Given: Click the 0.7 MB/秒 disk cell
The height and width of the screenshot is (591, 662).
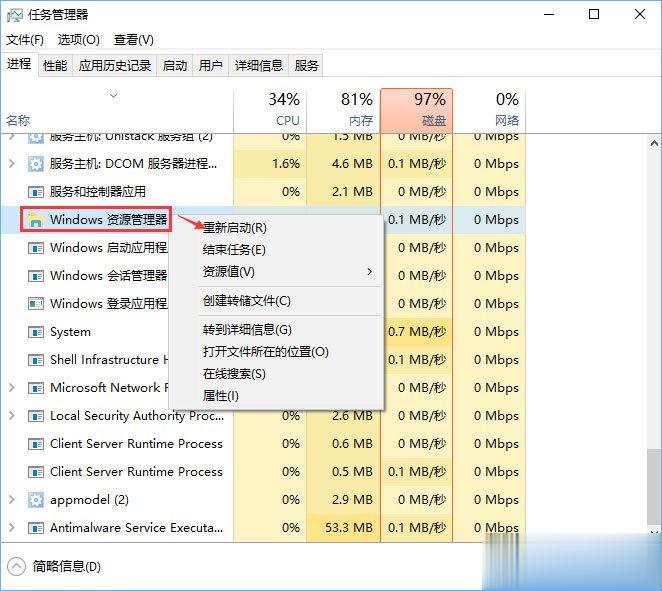Looking at the screenshot, I should 417,332.
